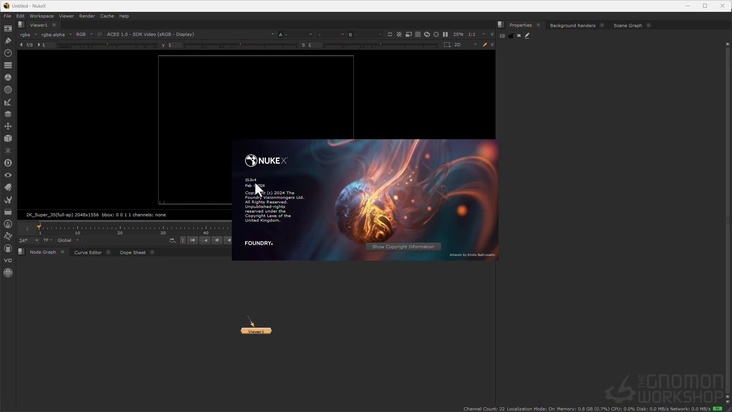Expand the rgba channel layer dropdown

(x=27, y=34)
